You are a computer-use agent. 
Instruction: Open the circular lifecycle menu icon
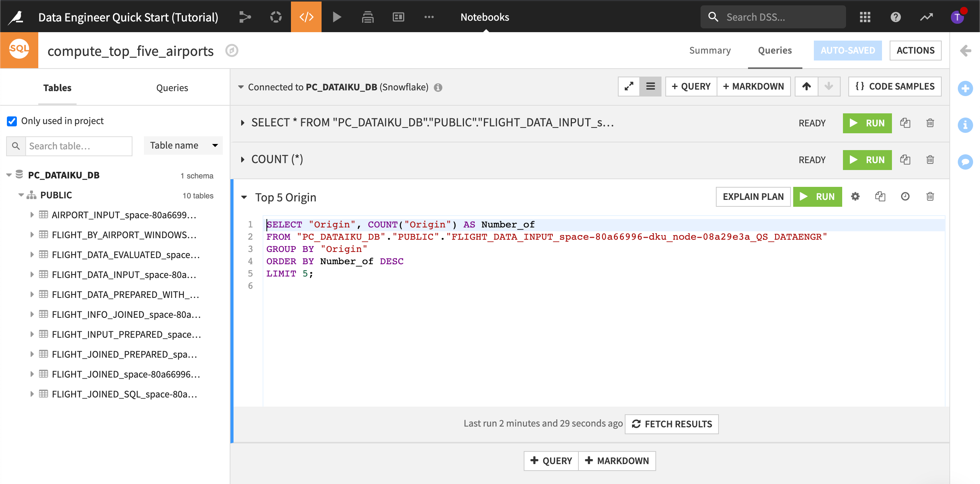coord(276,17)
